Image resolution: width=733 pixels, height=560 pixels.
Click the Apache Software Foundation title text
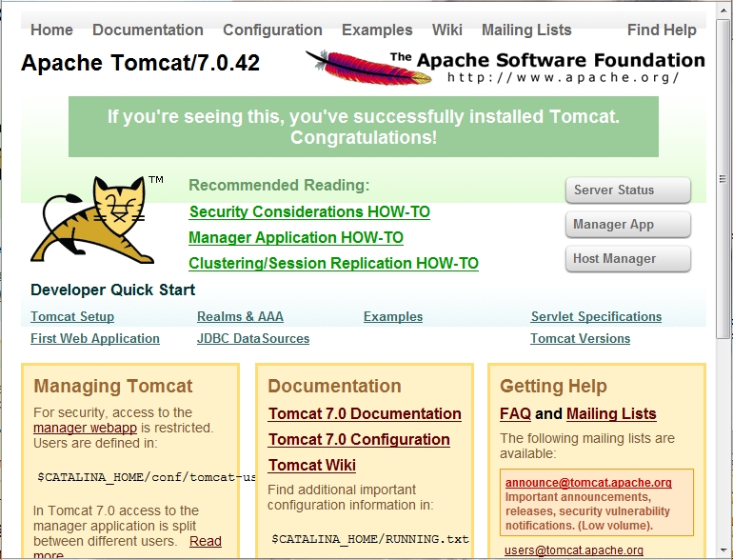pyautogui.click(x=547, y=60)
